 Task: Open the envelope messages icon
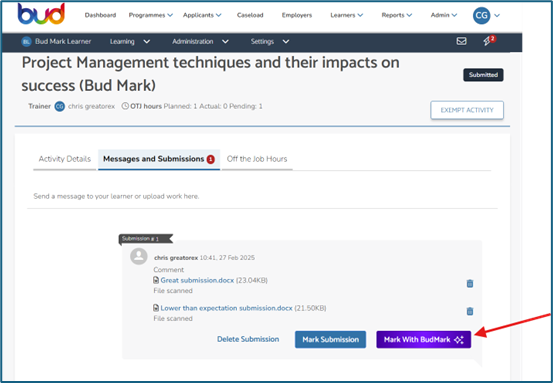coord(461,41)
